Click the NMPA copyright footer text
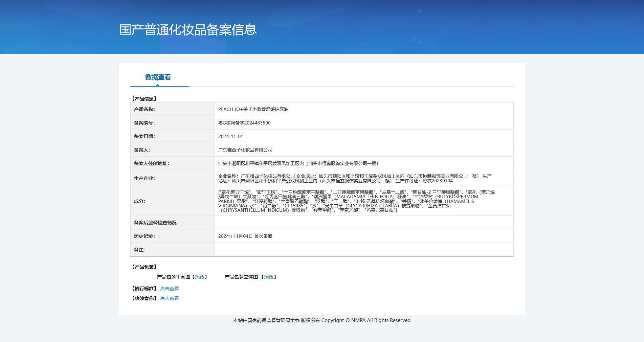The image size is (644, 342). (322, 320)
